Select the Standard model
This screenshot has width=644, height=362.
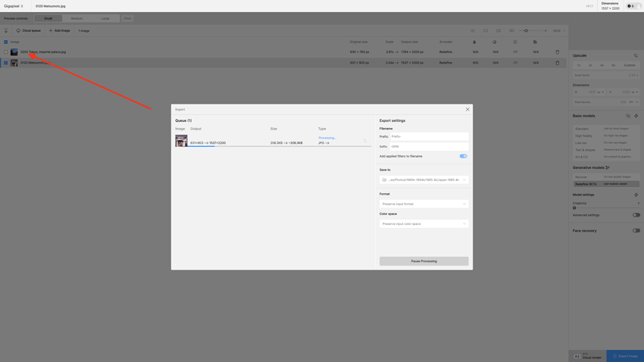pos(606,129)
